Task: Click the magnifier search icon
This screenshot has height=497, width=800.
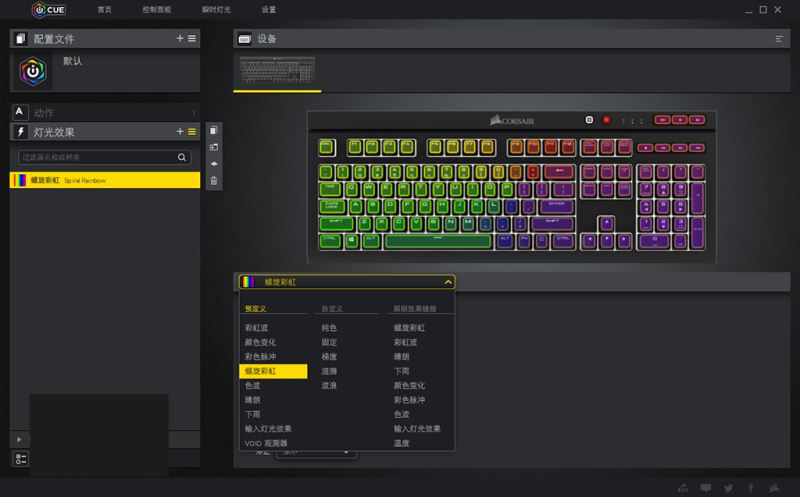Action: click(x=182, y=157)
